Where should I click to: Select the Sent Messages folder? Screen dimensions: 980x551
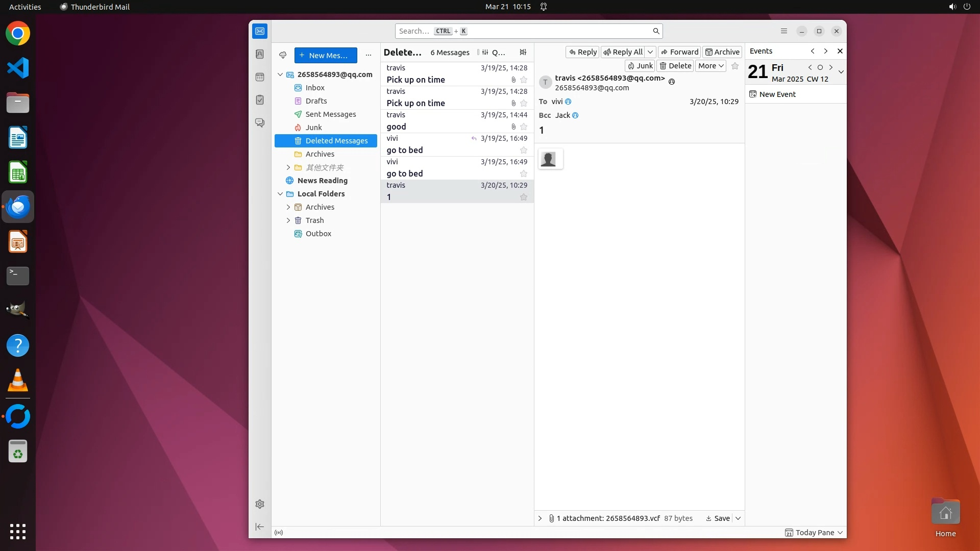(330, 114)
